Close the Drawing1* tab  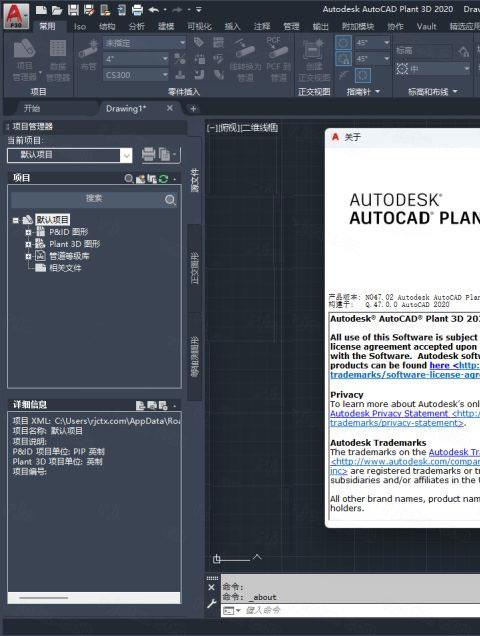coord(170,108)
